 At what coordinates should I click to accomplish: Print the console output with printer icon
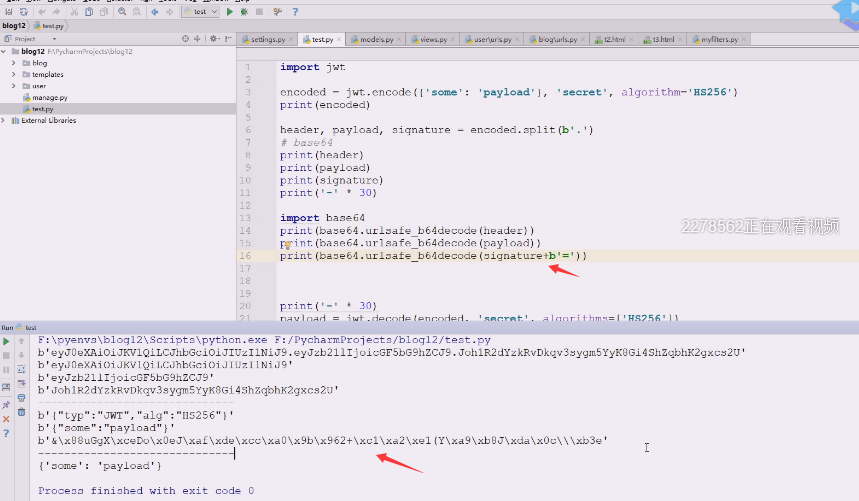pos(21,398)
